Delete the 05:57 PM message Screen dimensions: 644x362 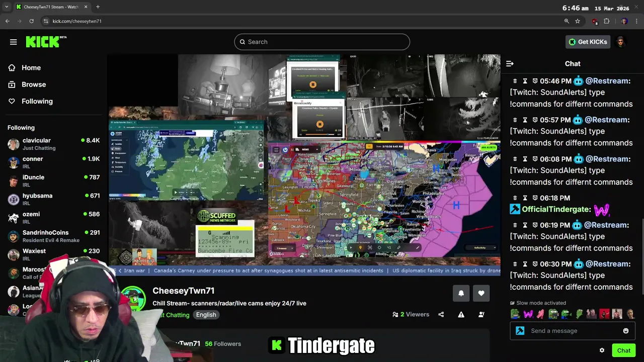pyautogui.click(x=515, y=120)
